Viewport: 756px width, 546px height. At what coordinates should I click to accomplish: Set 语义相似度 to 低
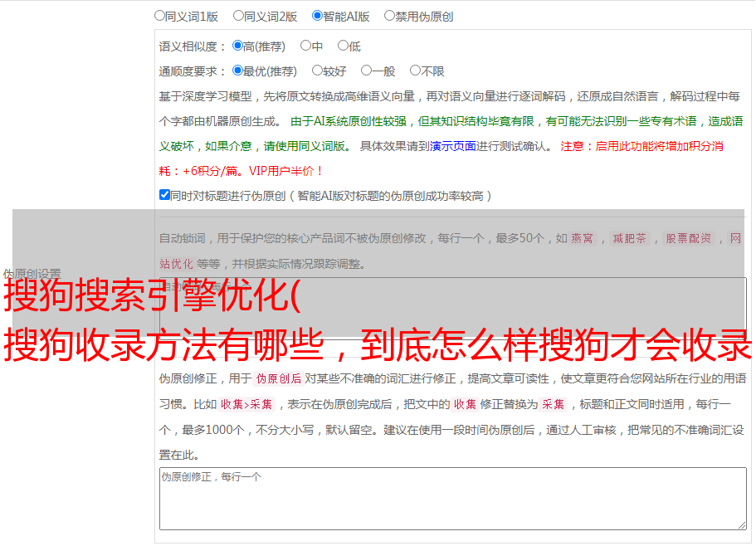click(x=343, y=46)
